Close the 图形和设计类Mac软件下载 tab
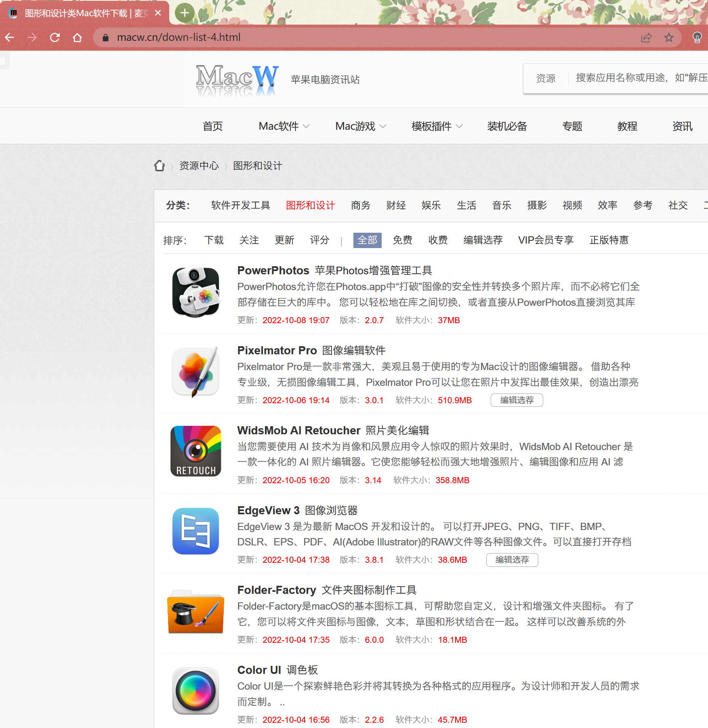Screen dimensions: 708x728 (x=158, y=13)
